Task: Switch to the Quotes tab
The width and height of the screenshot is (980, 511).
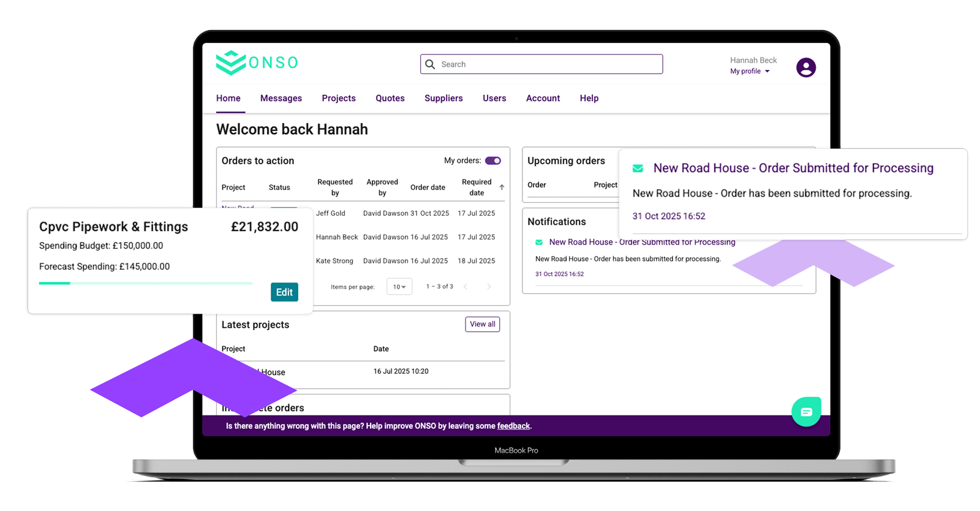Action: [390, 98]
